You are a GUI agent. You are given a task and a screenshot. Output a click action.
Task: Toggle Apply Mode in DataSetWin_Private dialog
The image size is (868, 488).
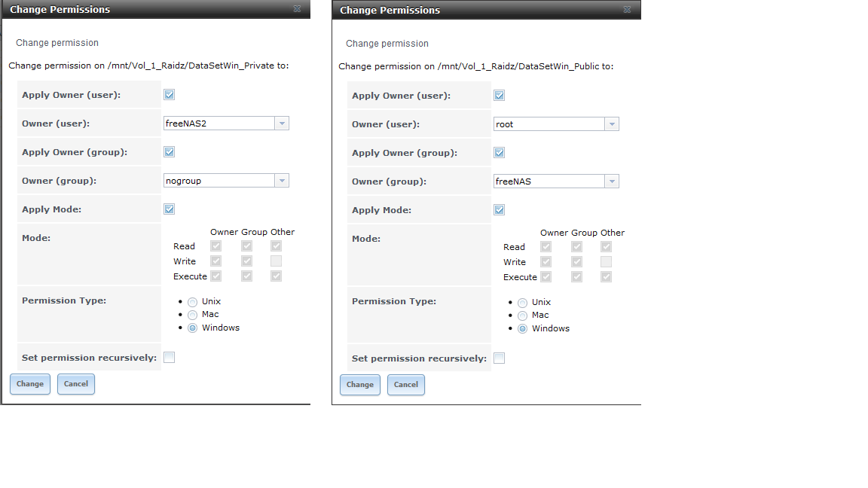tap(170, 209)
